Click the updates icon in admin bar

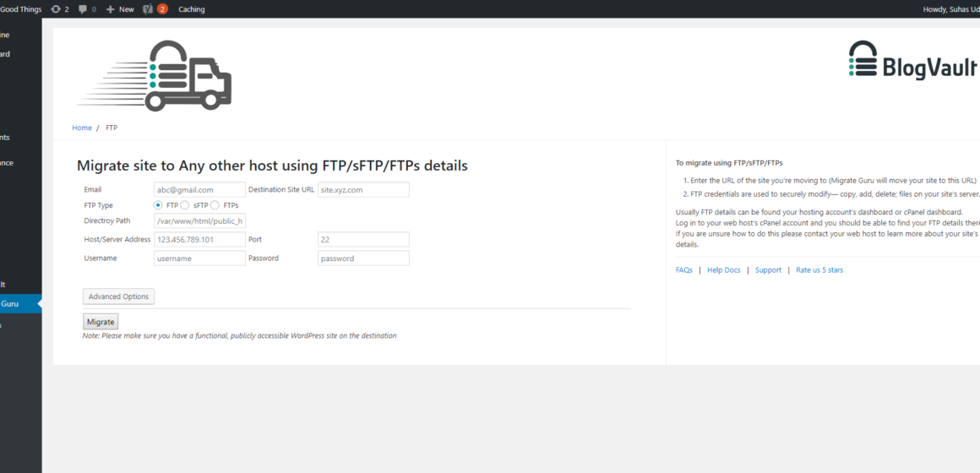(x=56, y=9)
